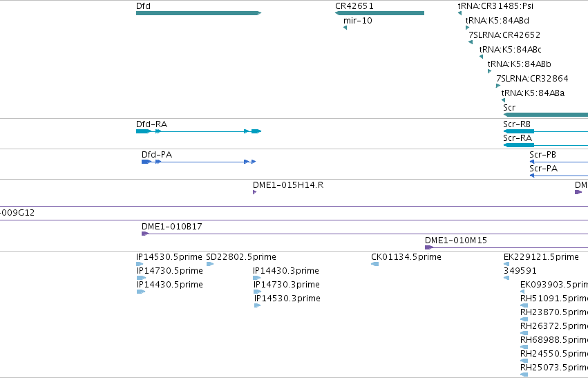Click the IP14730.3prime EST glyph
Viewport: 588px width, 378px height.
coord(257,292)
